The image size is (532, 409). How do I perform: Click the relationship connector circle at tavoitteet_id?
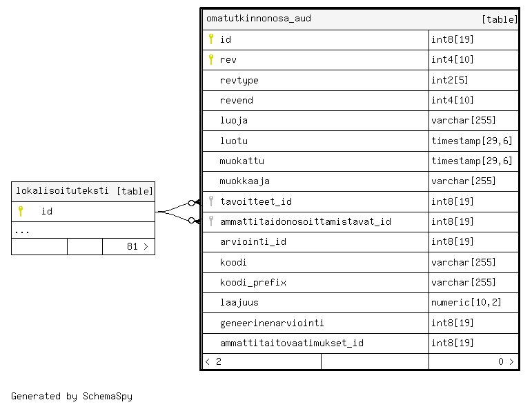(x=192, y=203)
